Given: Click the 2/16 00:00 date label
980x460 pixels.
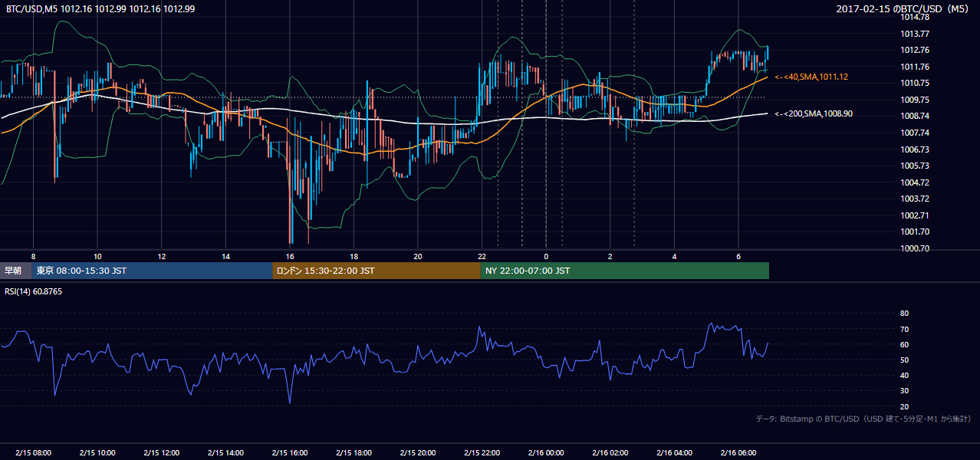Looking at the screenshot, I should 546,452.
